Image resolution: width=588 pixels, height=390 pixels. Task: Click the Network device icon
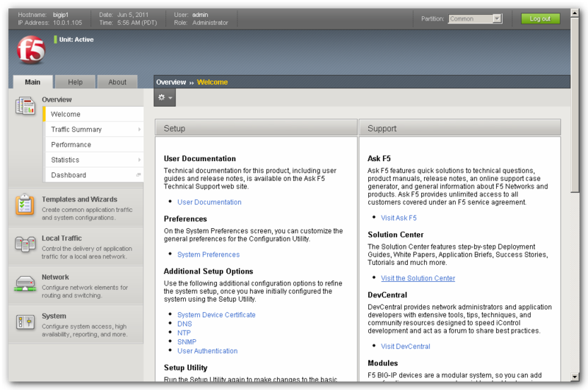click(x=25, y=284)
